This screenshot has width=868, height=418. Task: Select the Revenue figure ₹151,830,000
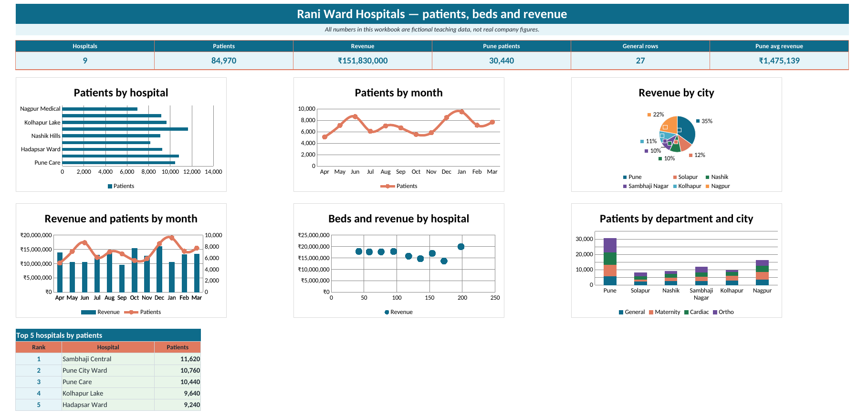pos(363,61)
